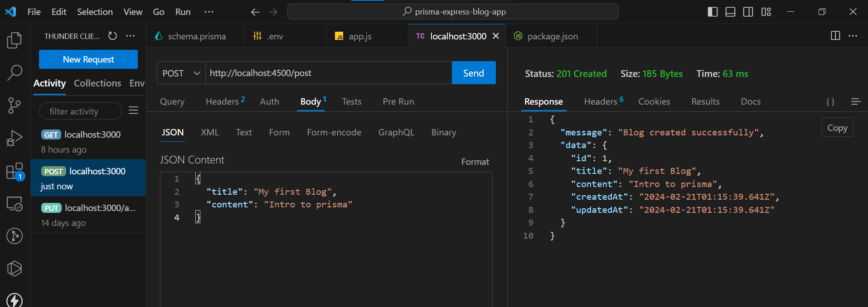
Task: Click the filter activity search box
Action: tap(80, 111)
